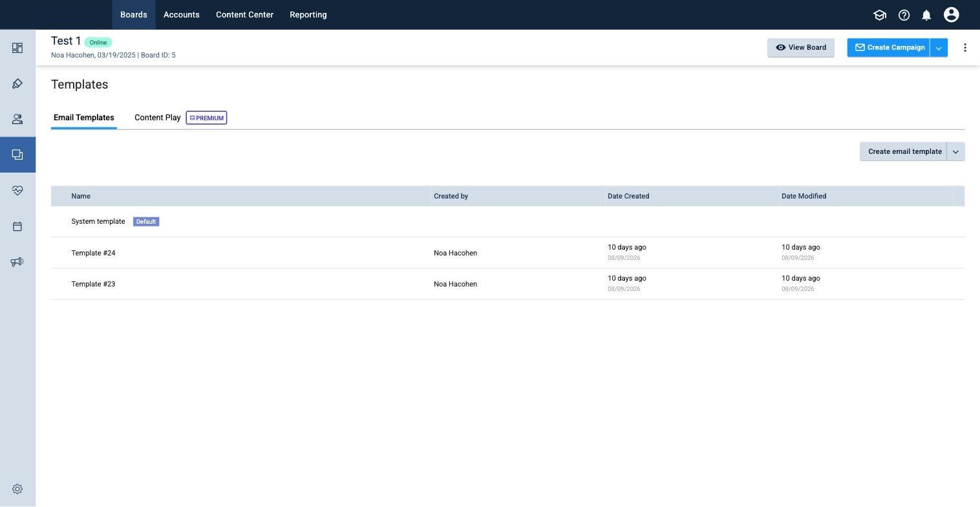
Task: Click the Board ID: 5 info line
Action: [158, 55]
